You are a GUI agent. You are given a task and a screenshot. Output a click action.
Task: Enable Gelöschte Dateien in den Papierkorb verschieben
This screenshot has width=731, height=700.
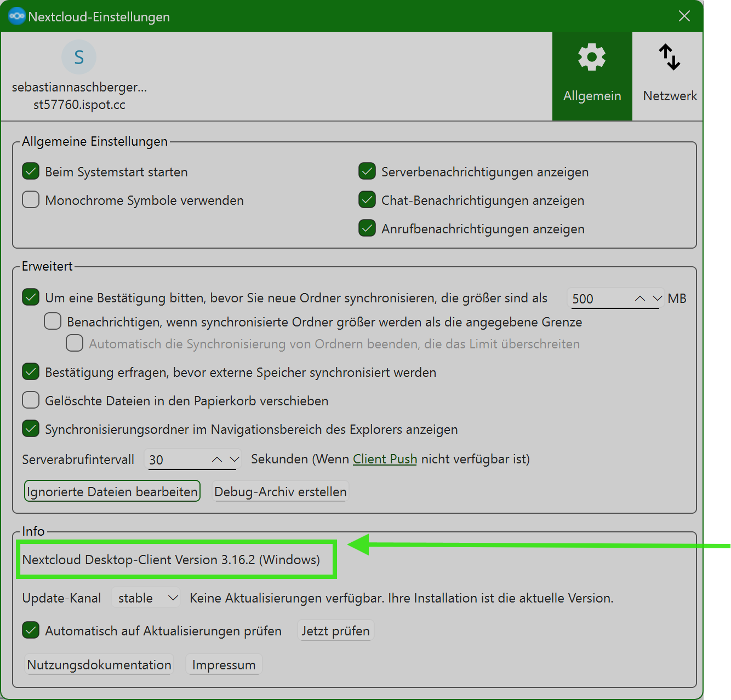[x=31, y=400]
